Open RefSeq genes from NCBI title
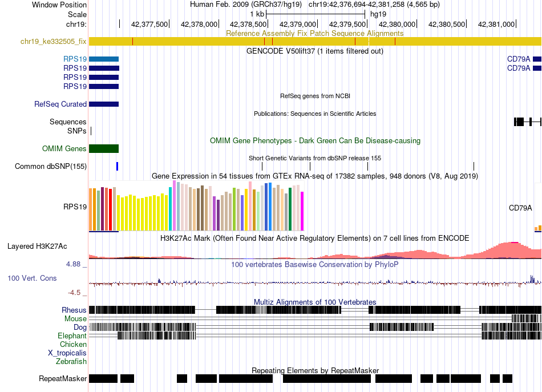The image size is (542, 392). click(315, 96)
